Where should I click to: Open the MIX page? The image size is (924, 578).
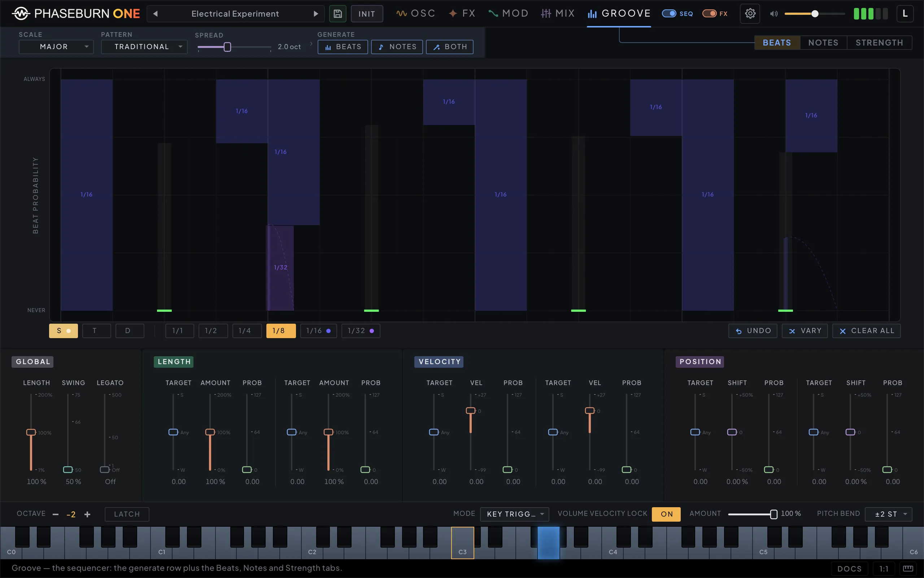(558, 14)
